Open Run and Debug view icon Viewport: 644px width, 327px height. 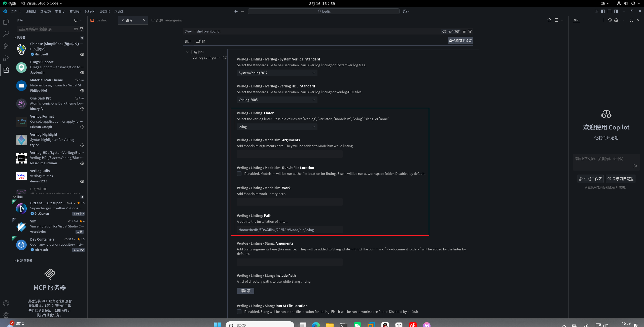pyautogui.click(x=6, y=58)
